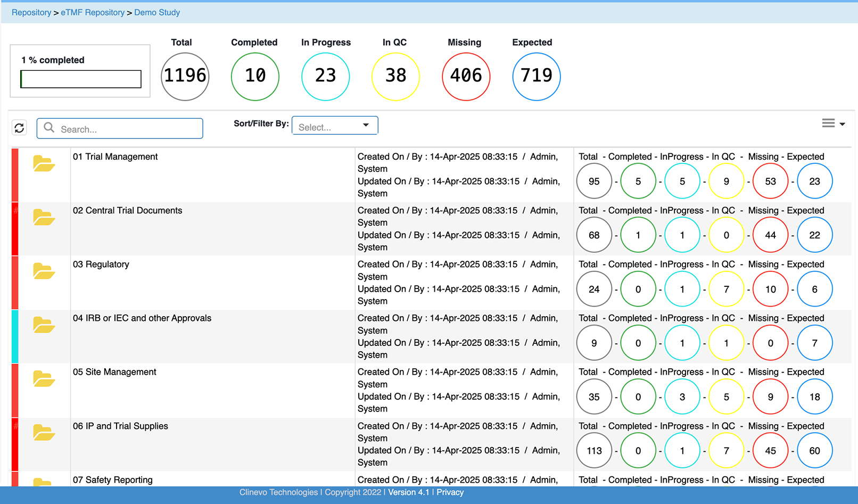Click Regulatory total count 24 circle
Viewport: 858px width, 504px height.
point(594,289)
